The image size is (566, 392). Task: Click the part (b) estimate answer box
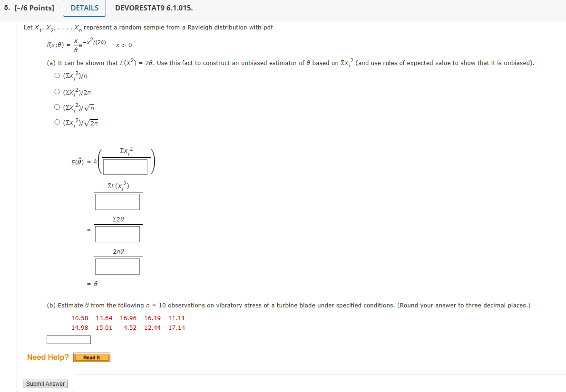click(68, 339)
